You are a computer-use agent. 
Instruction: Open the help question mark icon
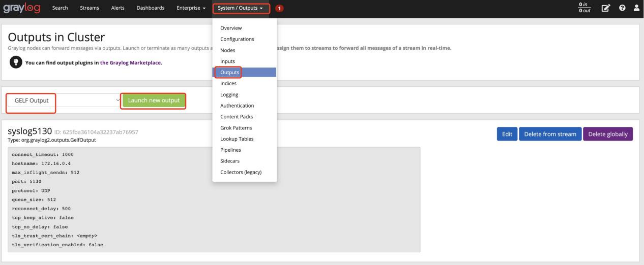[622, 8]
